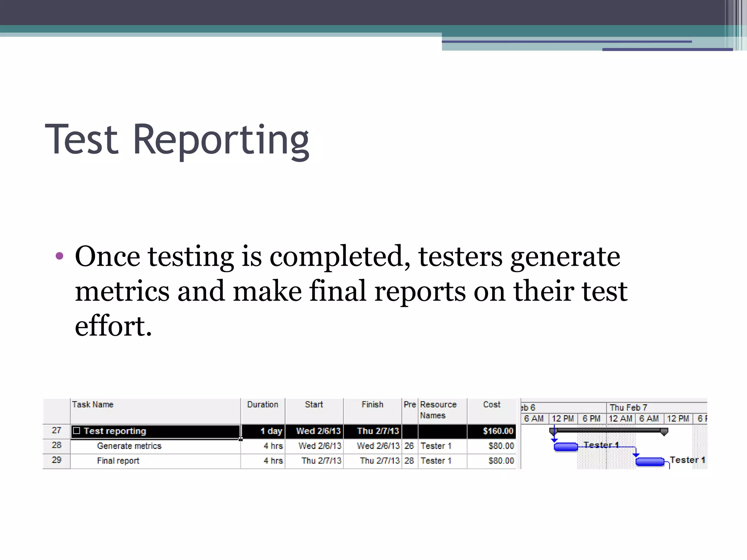Image resolution: width=747 pixels, height=560 pixels.
Task: Click Tester 1 resource for Generate metrics
Action: [x=442, y=446]
